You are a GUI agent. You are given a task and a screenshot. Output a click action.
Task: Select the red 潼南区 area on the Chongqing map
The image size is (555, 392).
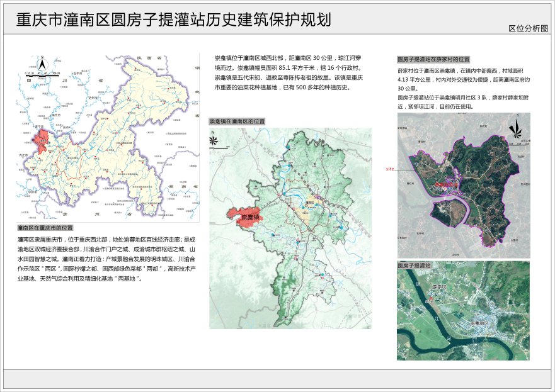point(40,142)
